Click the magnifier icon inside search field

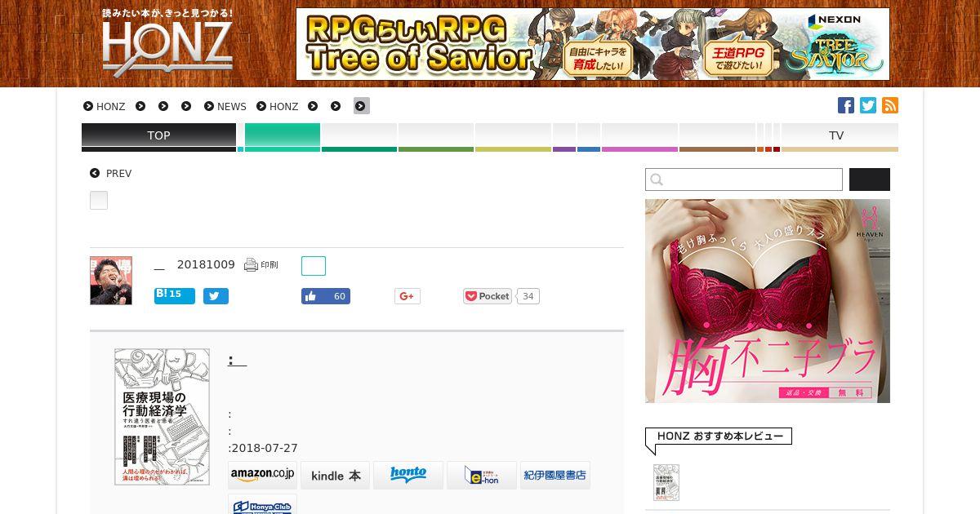tap(657, 179)
